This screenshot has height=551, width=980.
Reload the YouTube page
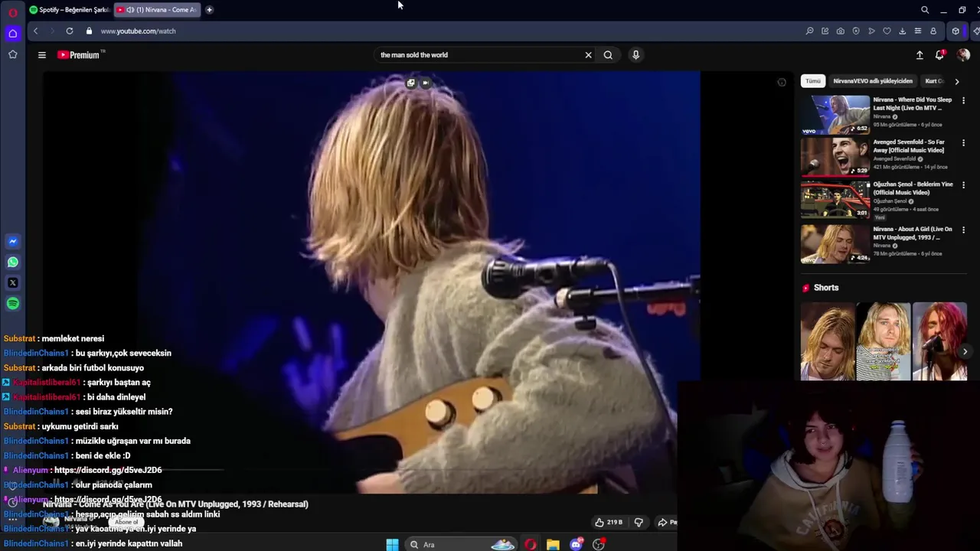(x=70, y=31)
